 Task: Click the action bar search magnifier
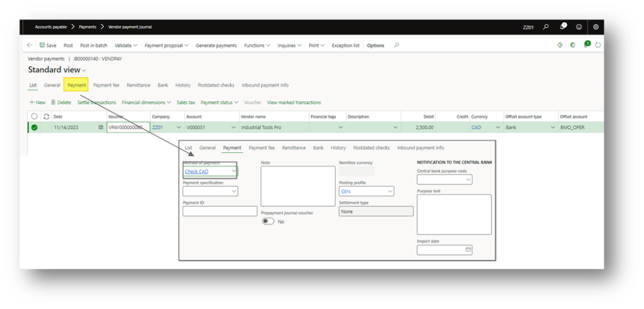[396, 45]
